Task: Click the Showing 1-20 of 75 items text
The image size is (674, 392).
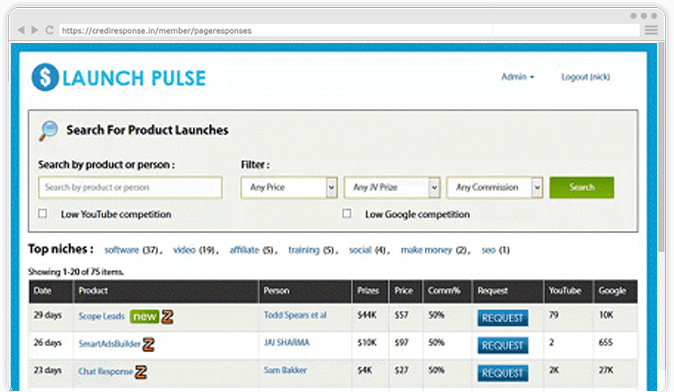Action: (x=76, y=272)
